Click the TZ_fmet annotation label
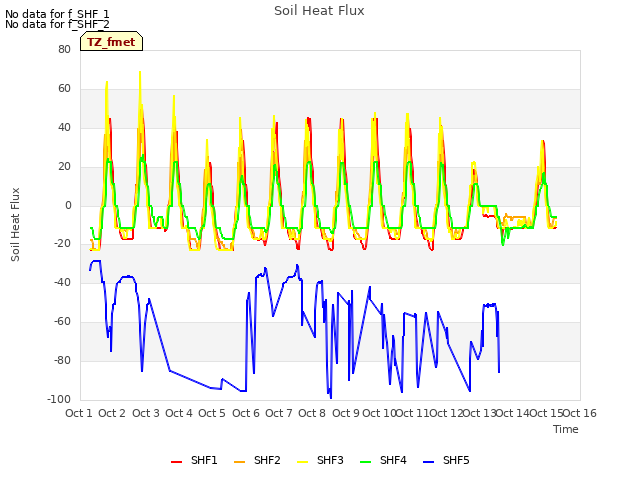This screenshot has height=480, width=640. tap(111, 42)
